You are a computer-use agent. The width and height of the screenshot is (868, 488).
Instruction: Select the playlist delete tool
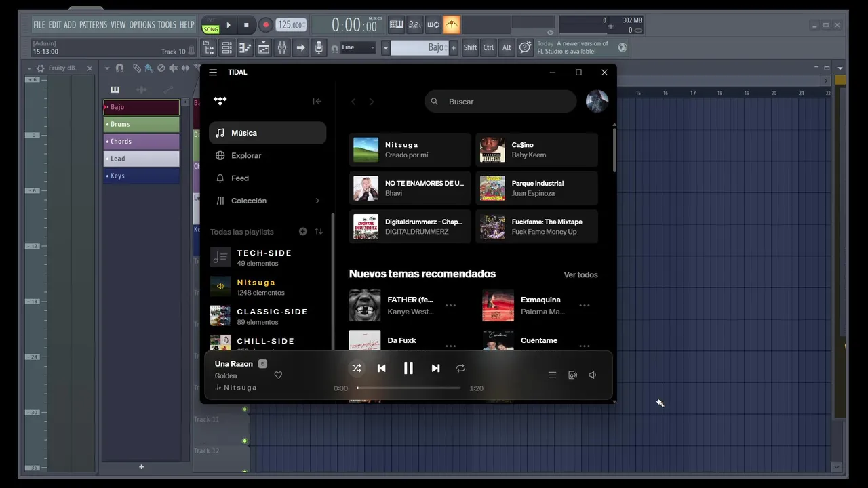[x=161, y=68]
